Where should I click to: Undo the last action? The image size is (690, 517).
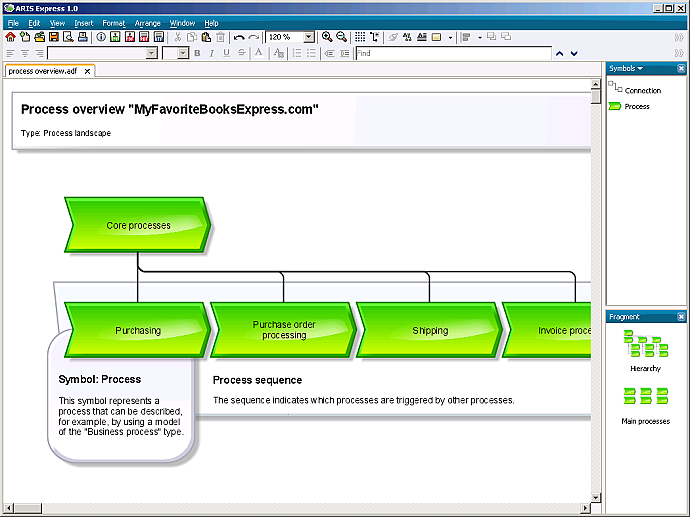(239, 37)
